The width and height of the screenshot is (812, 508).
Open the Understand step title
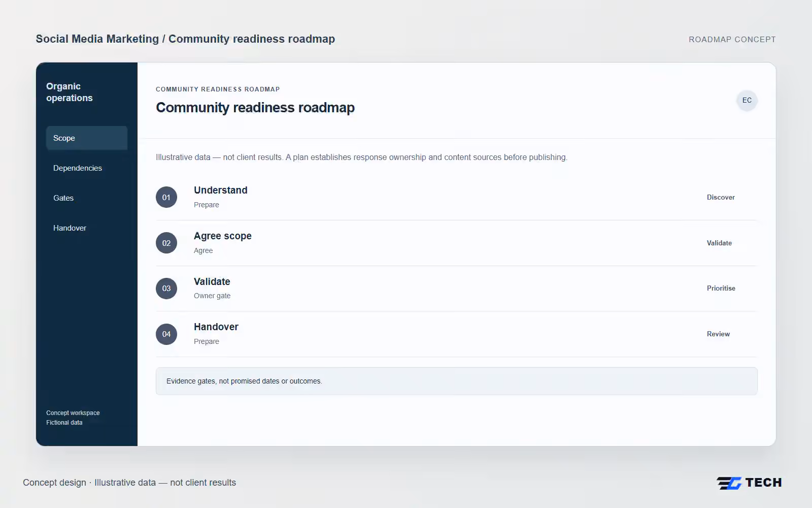[x=221, y=190]
